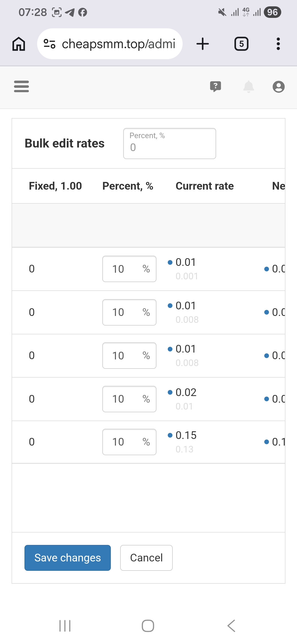Tap the Percent, % column header
This screenshot has height=644, width=297.
(128, 186)
